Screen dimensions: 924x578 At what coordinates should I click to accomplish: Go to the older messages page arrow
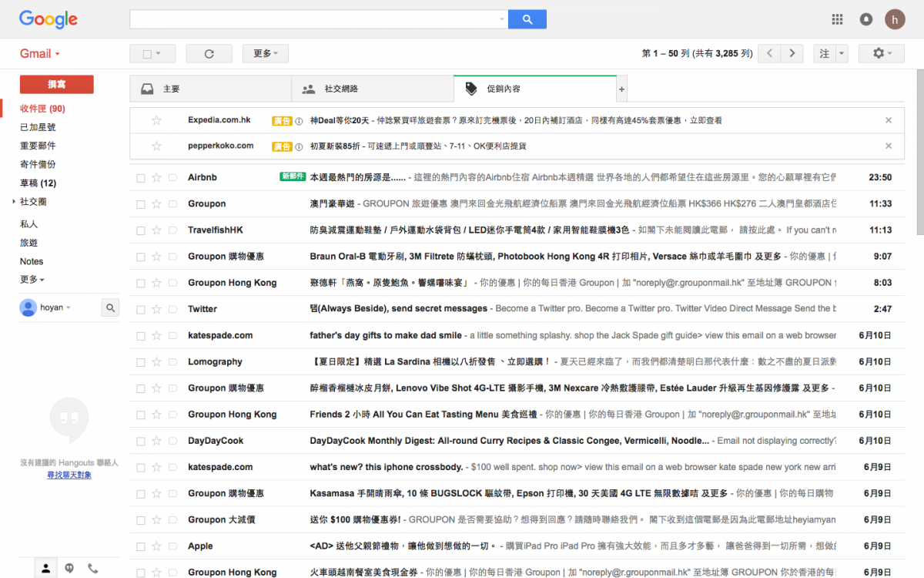click(792, 54)
